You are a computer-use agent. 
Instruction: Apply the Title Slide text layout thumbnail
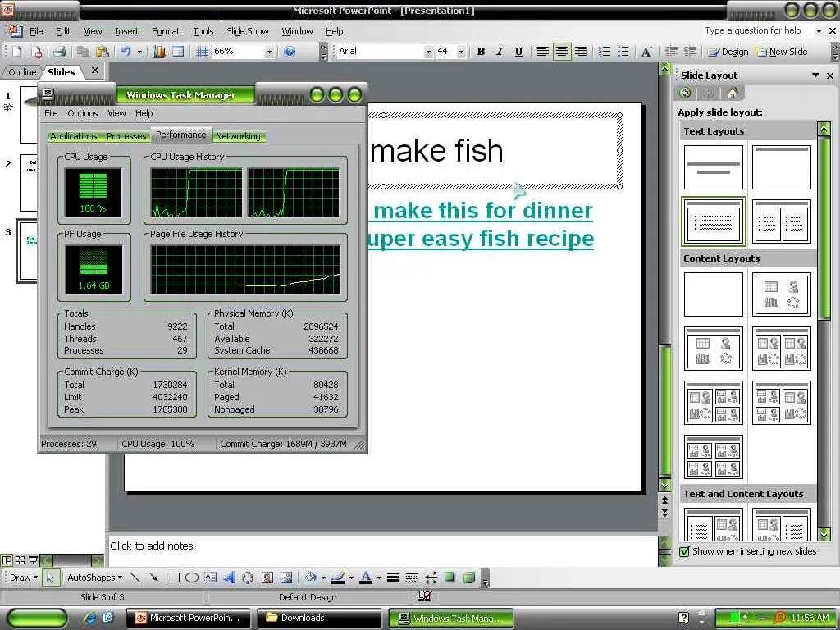point(714,167)
